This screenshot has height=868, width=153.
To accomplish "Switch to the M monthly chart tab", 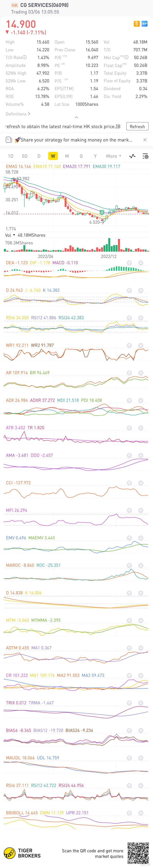I will 67,156.
